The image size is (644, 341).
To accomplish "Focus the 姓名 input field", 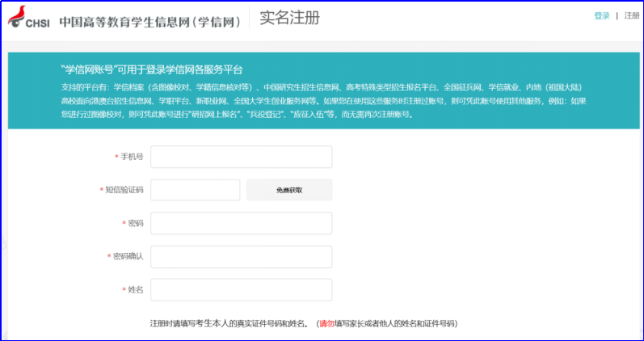I will coord(241,289).
